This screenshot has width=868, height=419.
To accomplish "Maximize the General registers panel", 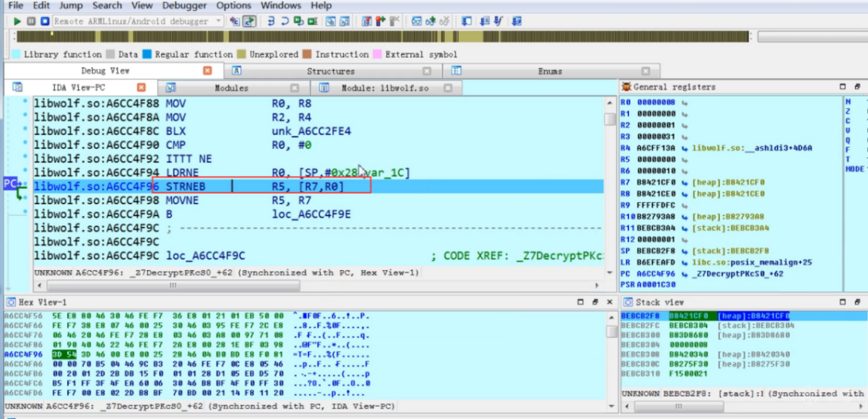I will (x=843, y=87).
